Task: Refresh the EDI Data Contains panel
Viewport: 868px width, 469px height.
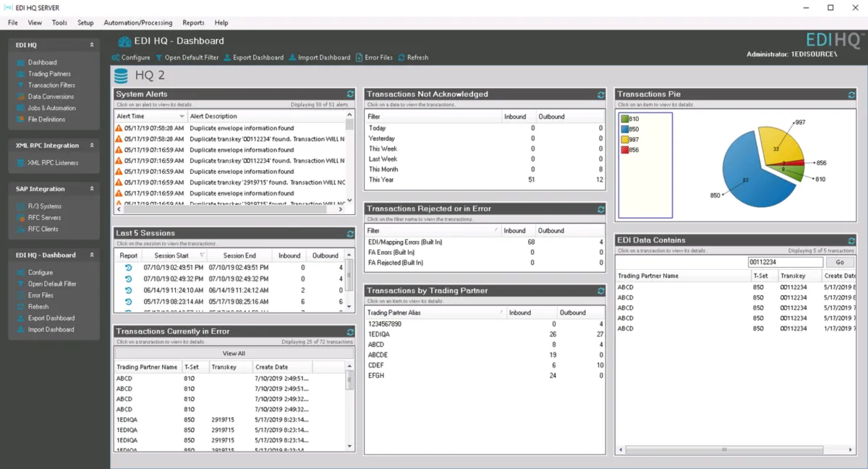Action: click(852, 240)
